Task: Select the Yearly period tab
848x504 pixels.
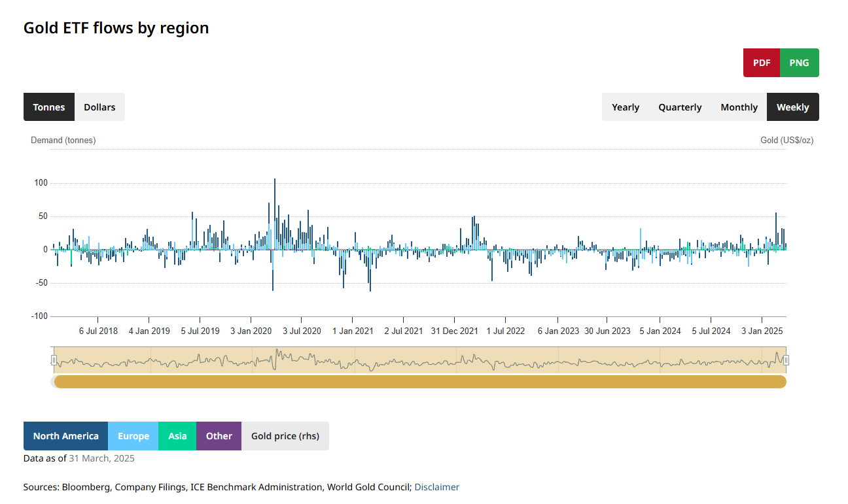Action: pos(625,107)
